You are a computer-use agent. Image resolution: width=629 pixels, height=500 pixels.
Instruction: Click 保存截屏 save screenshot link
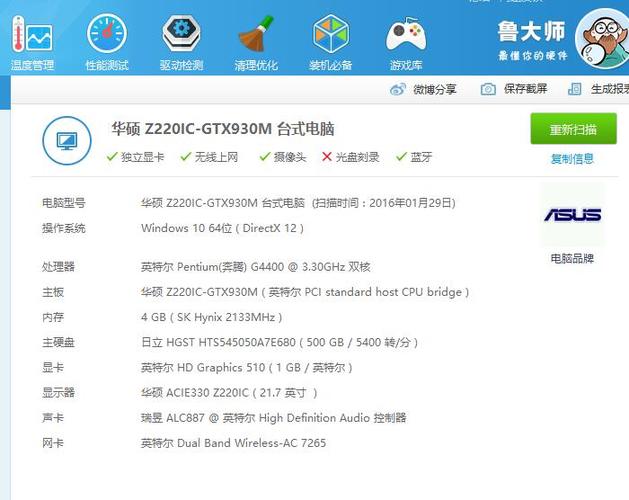(x=526, y=89)
